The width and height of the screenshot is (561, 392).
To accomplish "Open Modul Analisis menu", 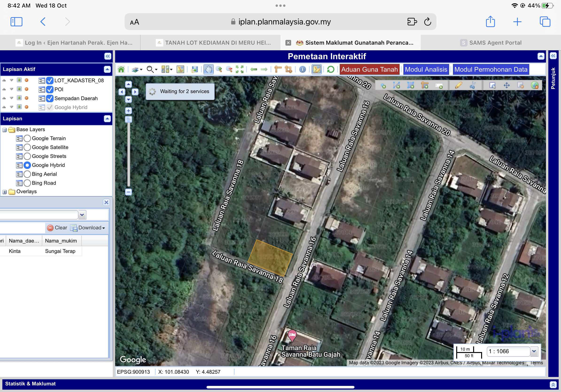I will click(x=426, y=70).
